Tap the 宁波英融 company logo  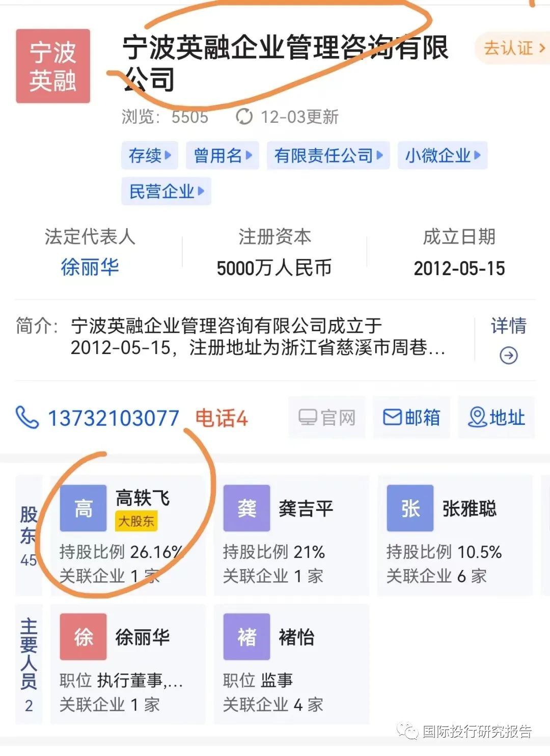coord(53,66)
